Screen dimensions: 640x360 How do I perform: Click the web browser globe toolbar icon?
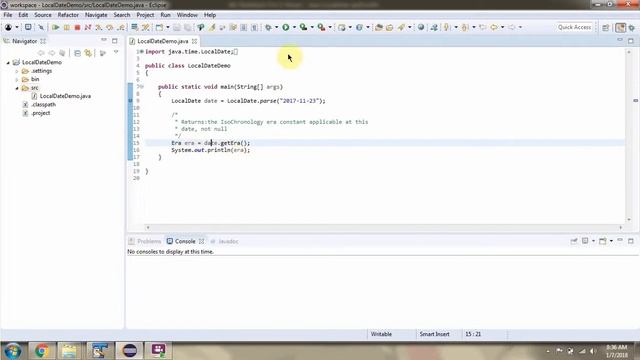coord(421,27)
